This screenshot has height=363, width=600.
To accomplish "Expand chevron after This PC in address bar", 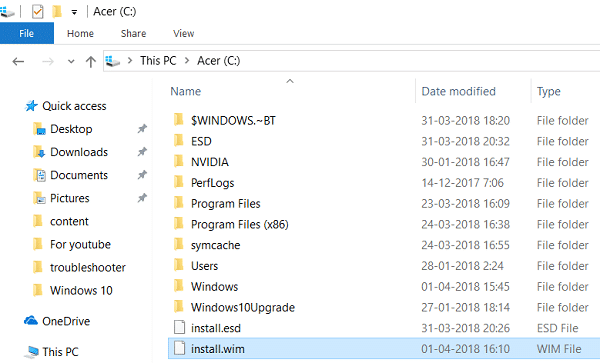I will pos(187,60).
